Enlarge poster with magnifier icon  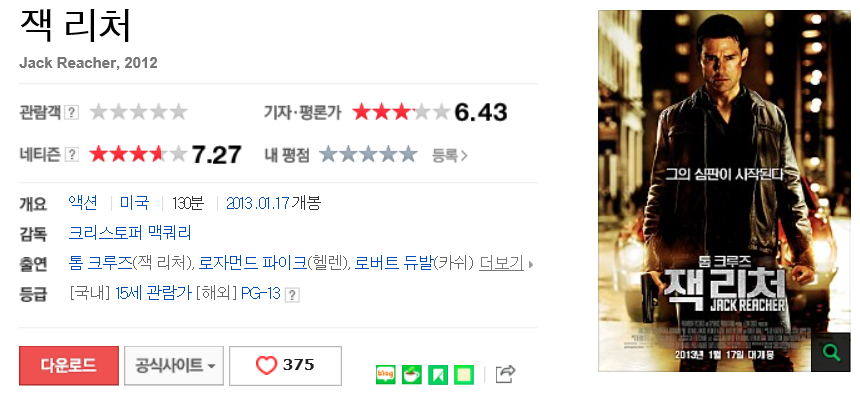(x=831, y=352)
